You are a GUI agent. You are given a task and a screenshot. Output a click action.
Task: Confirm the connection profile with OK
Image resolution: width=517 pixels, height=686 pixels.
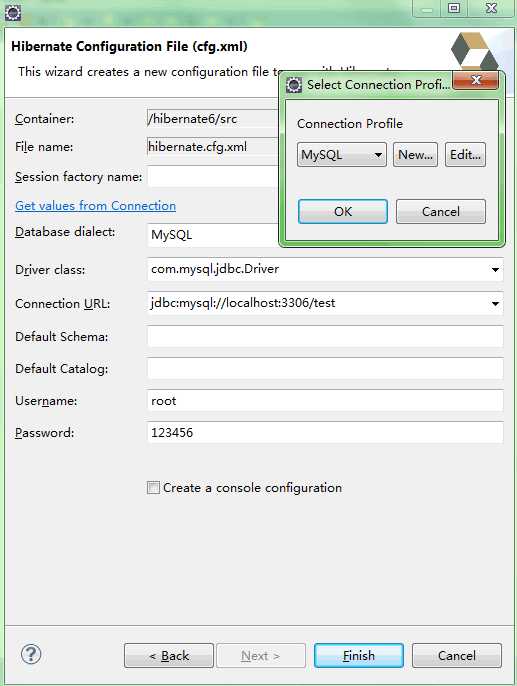[343, 211]
